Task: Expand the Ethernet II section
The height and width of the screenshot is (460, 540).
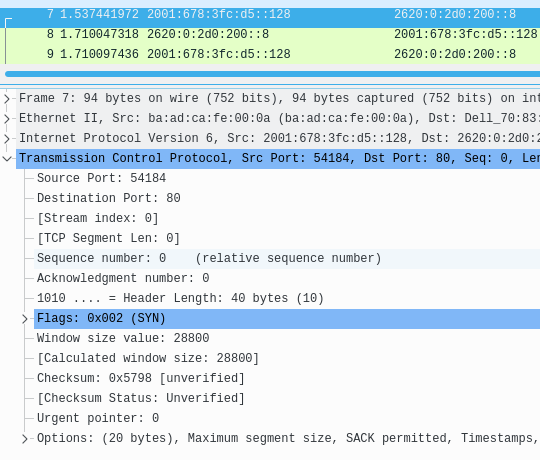Action: pos(7,119)
